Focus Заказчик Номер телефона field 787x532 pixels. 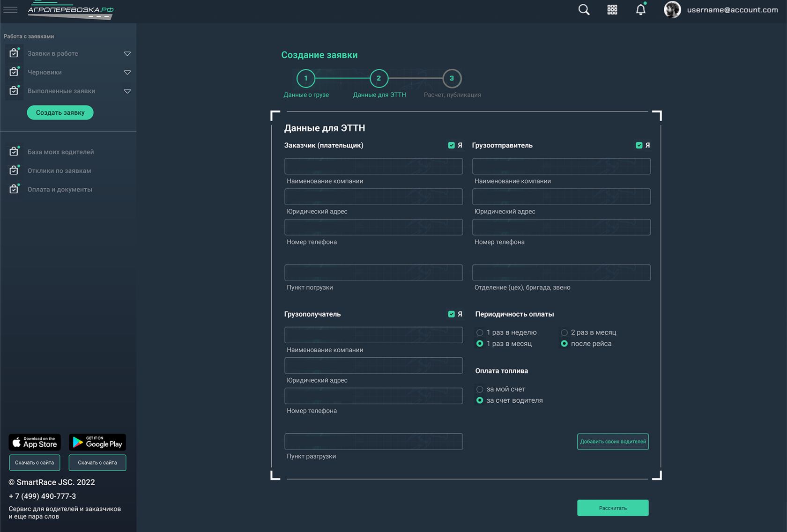pyautogui.click(x=373, y=227)
